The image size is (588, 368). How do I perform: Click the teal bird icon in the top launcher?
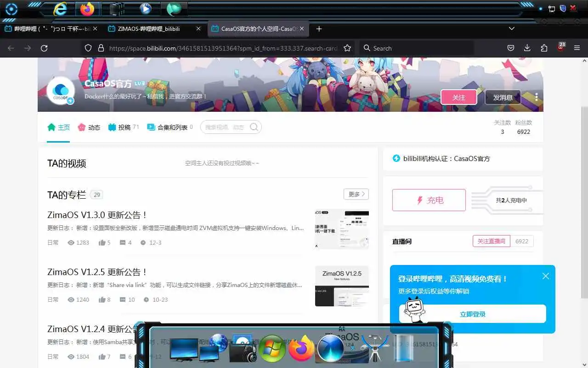[x=174, y=9]
